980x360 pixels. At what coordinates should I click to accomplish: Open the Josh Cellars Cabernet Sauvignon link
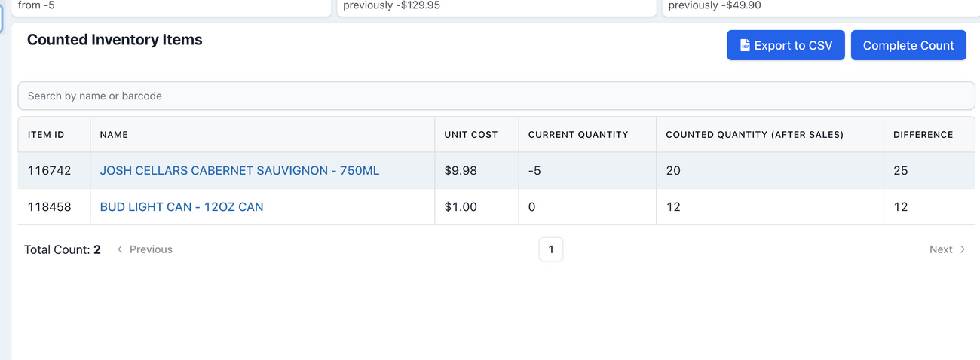click(x=239, y=171)
